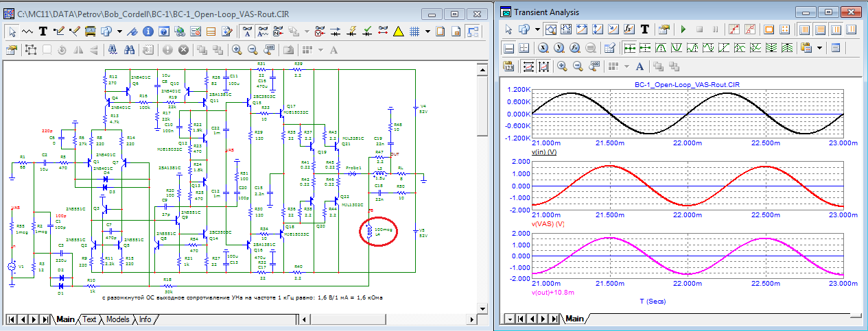
Task: Zoom in on the schematic
Action: (237, 50)
